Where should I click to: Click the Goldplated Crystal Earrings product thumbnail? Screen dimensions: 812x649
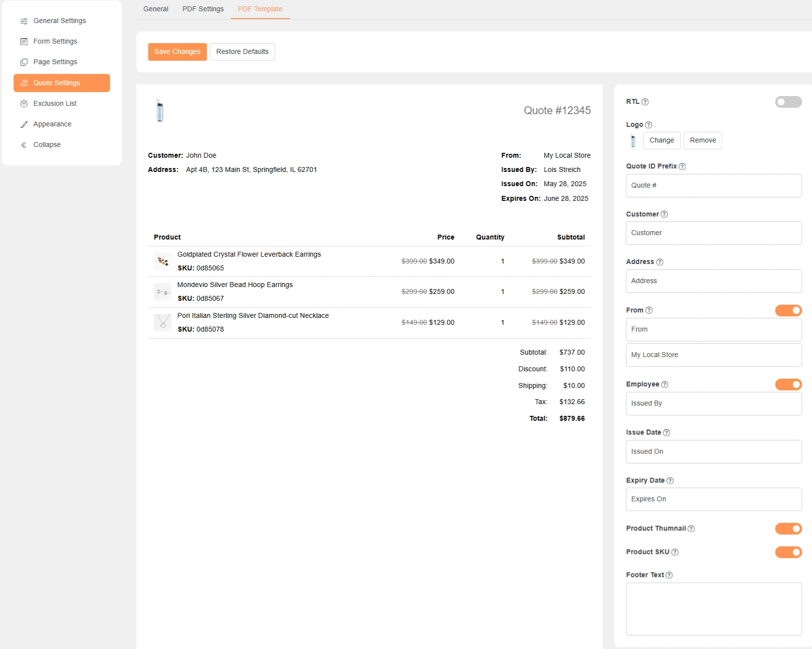coord(162,262)
